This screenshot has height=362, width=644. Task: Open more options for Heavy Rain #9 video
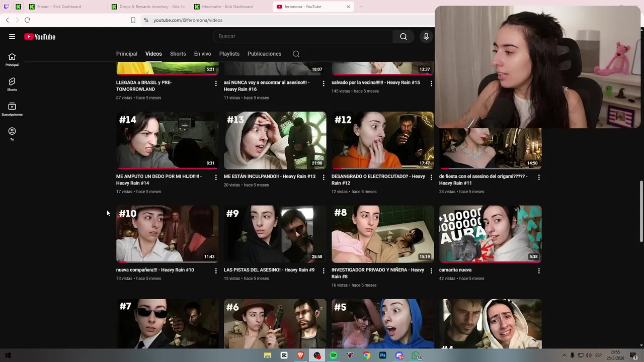[324, 270]
